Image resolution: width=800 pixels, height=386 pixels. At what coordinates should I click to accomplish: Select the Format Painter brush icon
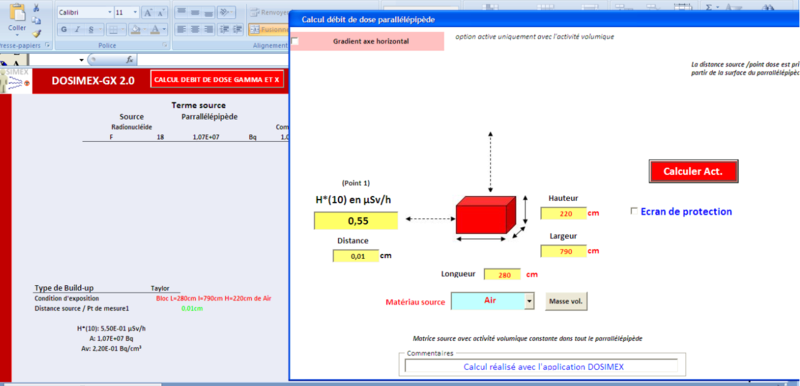tap(36, 33)
